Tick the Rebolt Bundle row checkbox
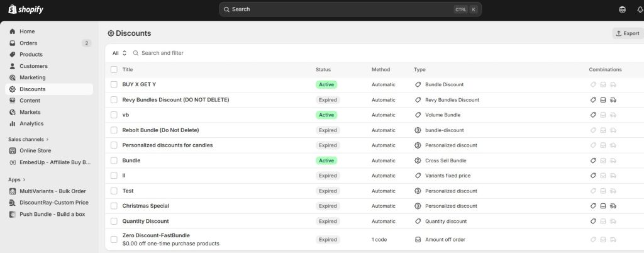This screenshot has width=644, height=253. pos(114,130)
